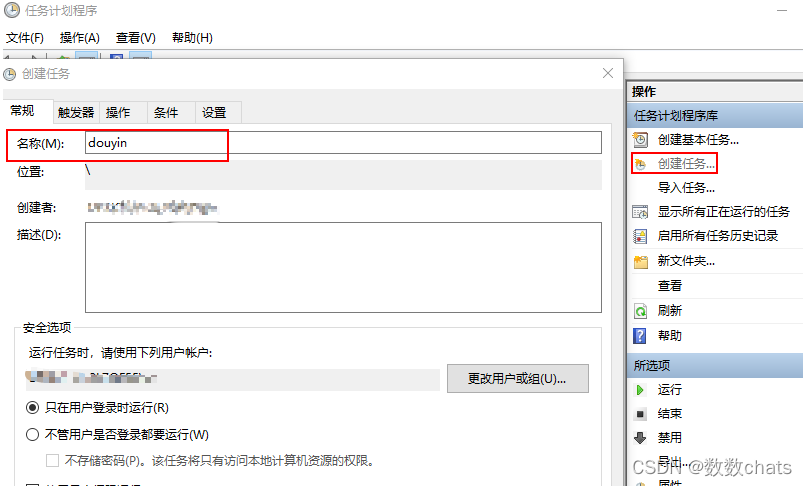Click 创建基本任务... action link
807x486 pixels.
click(698, 140)
